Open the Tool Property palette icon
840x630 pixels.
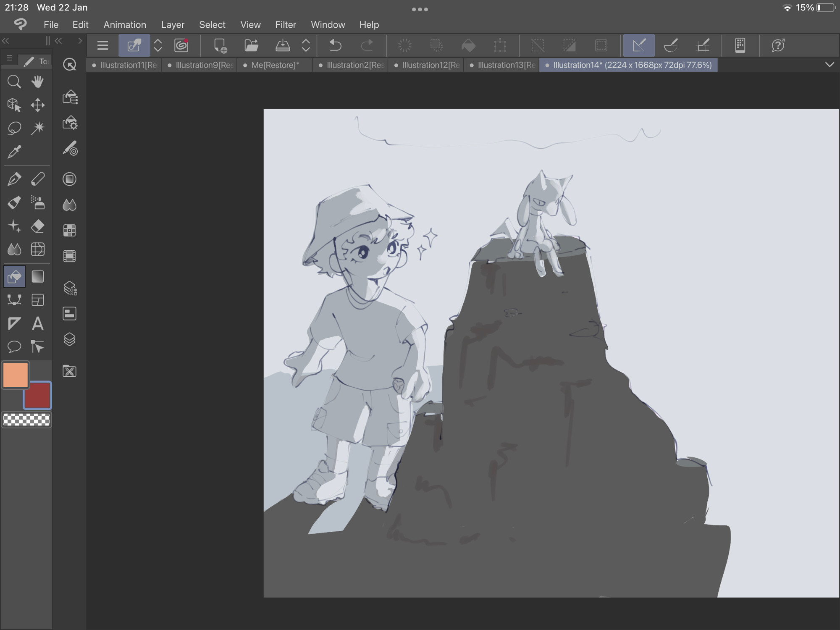(70, 123)
